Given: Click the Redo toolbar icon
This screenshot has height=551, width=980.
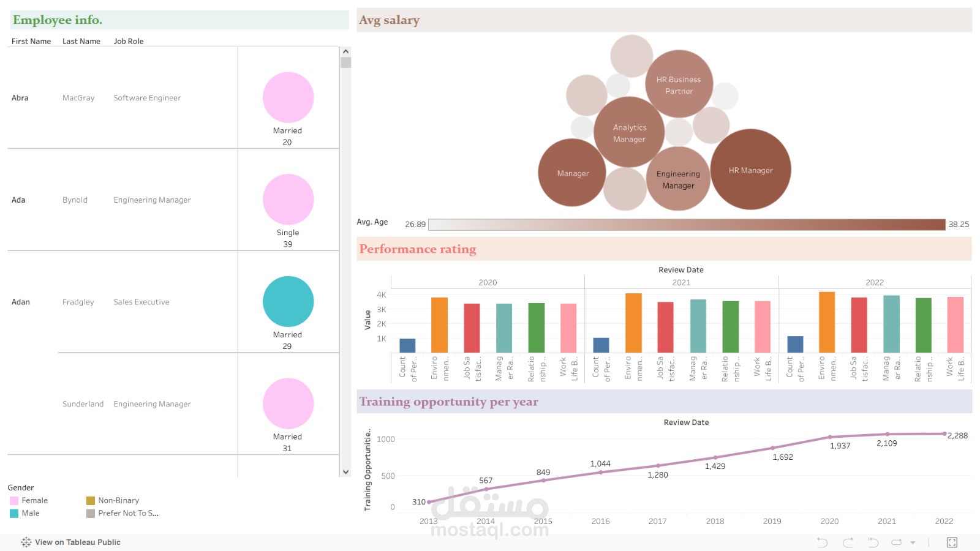Looking at the screenshot, I should 848,542.
